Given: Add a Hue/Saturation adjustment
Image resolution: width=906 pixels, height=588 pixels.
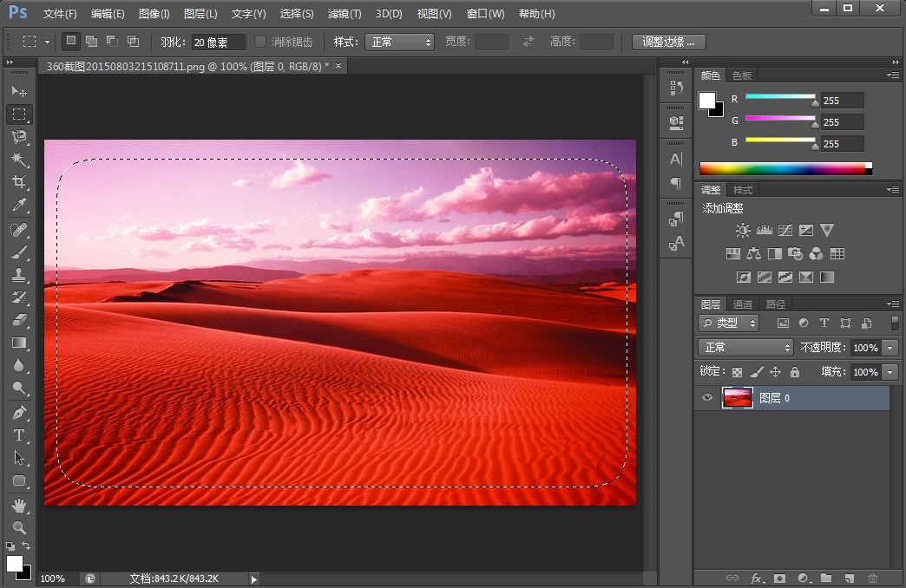Looking at the screenshot, I should click(x=732, y=253).
